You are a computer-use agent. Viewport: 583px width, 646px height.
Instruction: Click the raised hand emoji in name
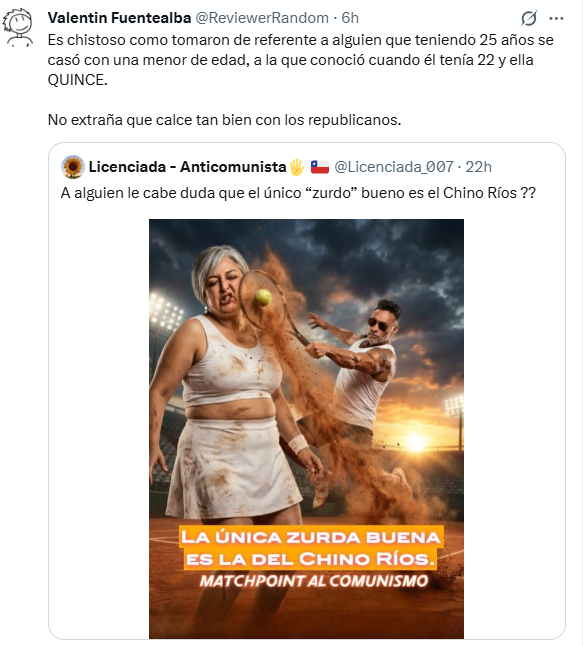pos(297,167)
